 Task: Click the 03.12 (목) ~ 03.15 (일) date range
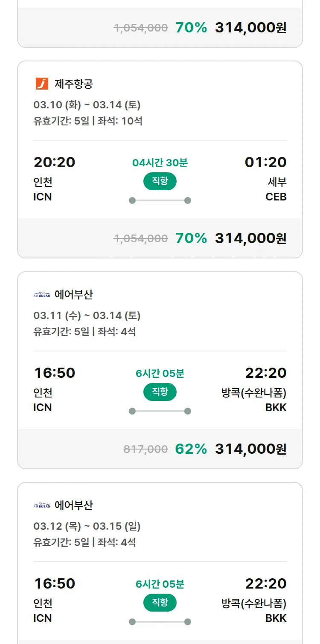87,526
